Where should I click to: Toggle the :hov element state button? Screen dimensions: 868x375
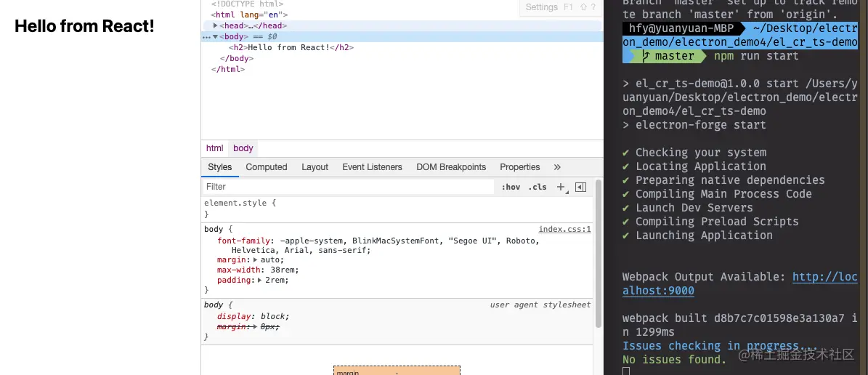pyautogui.click(x=511, y=187)
